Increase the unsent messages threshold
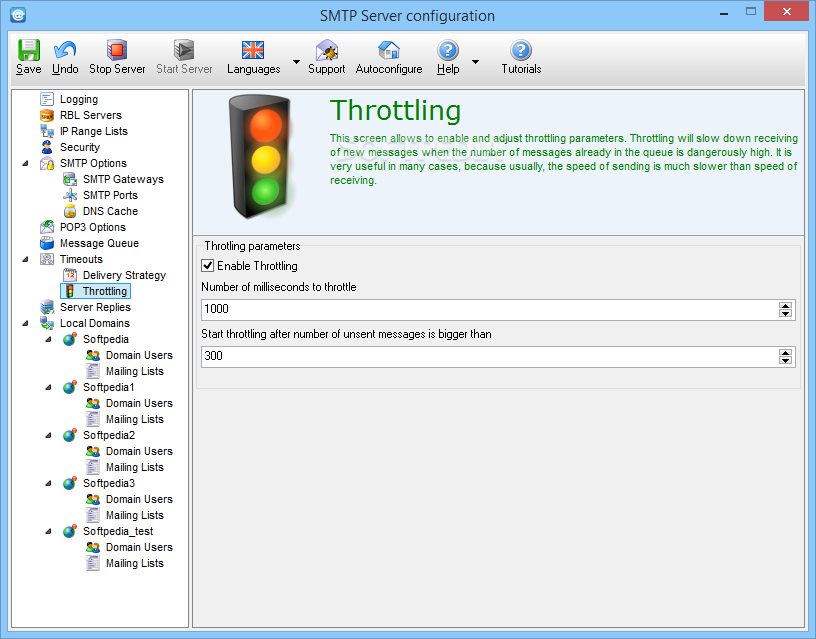816x639 pixels. pos(785,353)
